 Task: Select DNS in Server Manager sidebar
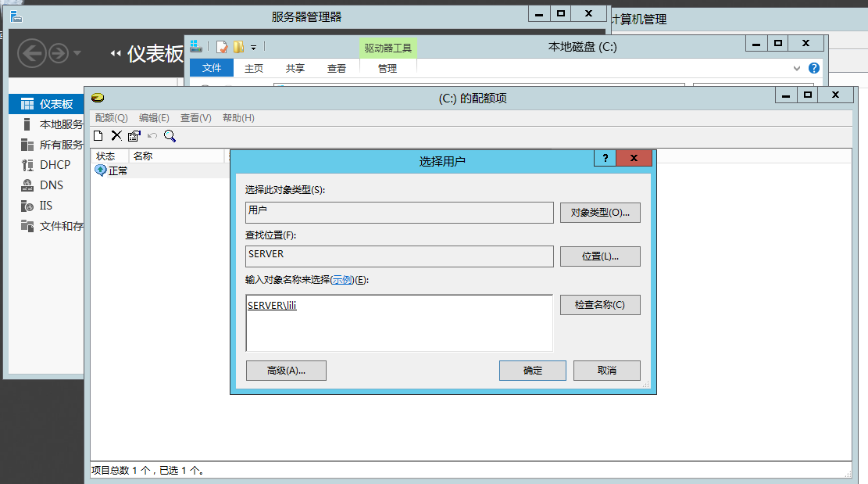point(47,185)
